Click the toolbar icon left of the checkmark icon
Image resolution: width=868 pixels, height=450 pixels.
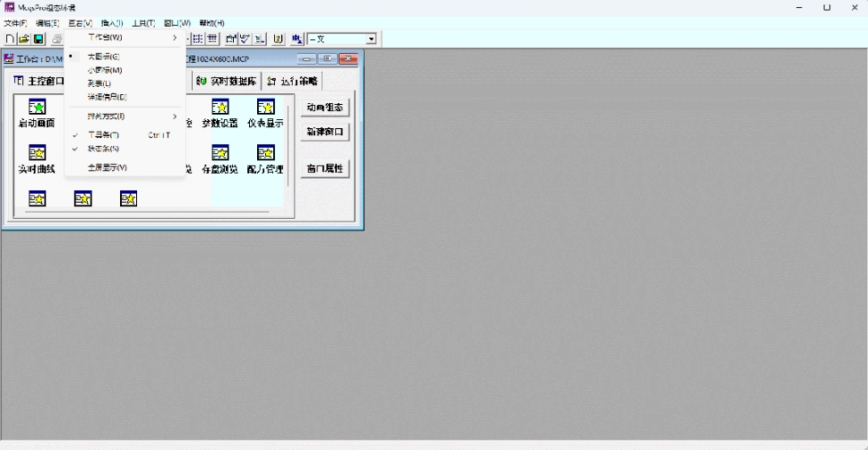(x=231, y=39)
